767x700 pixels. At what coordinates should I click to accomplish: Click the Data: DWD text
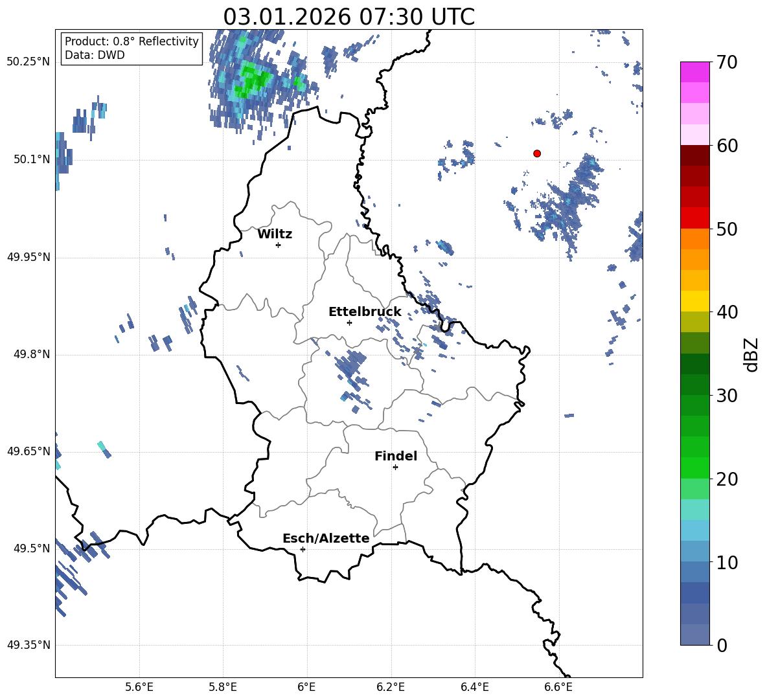(x=95, y=55)
